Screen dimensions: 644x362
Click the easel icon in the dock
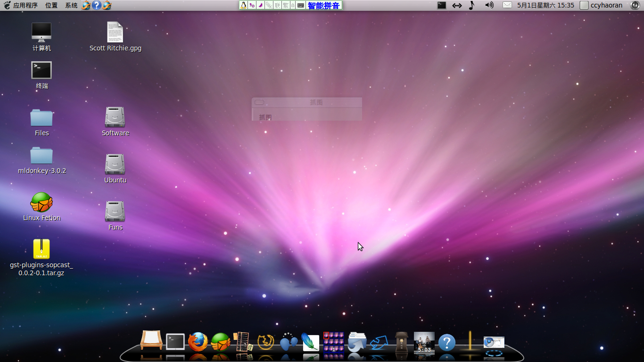[x=151, y=340]
